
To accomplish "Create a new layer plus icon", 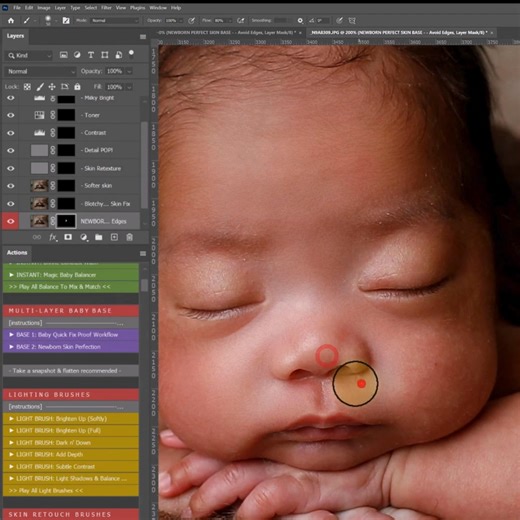I will point(114,237).
